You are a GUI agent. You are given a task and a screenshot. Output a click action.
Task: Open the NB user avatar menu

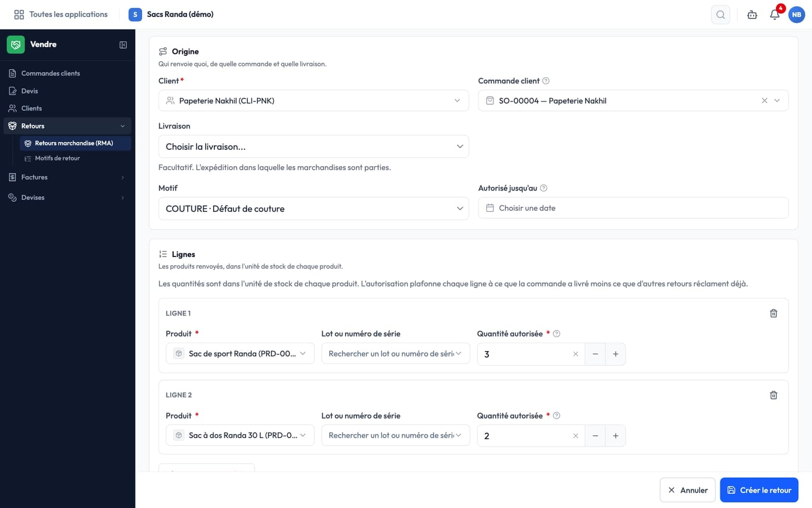[796, 15]
